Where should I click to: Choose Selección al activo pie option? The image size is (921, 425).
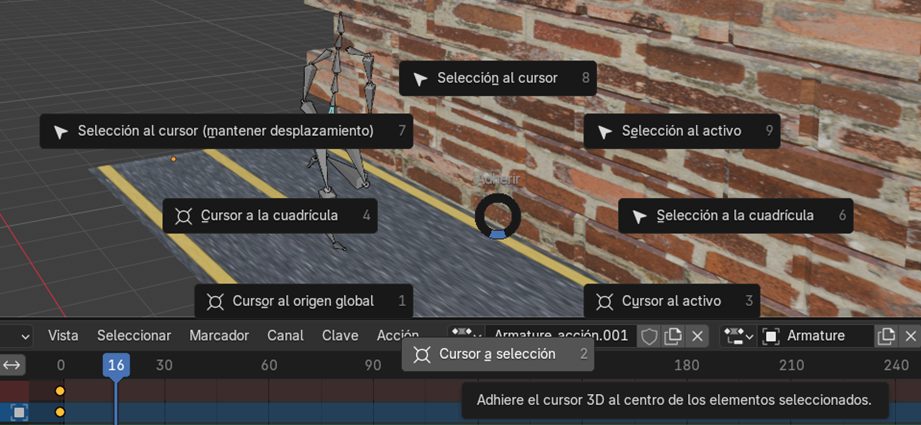pos(682,131)
